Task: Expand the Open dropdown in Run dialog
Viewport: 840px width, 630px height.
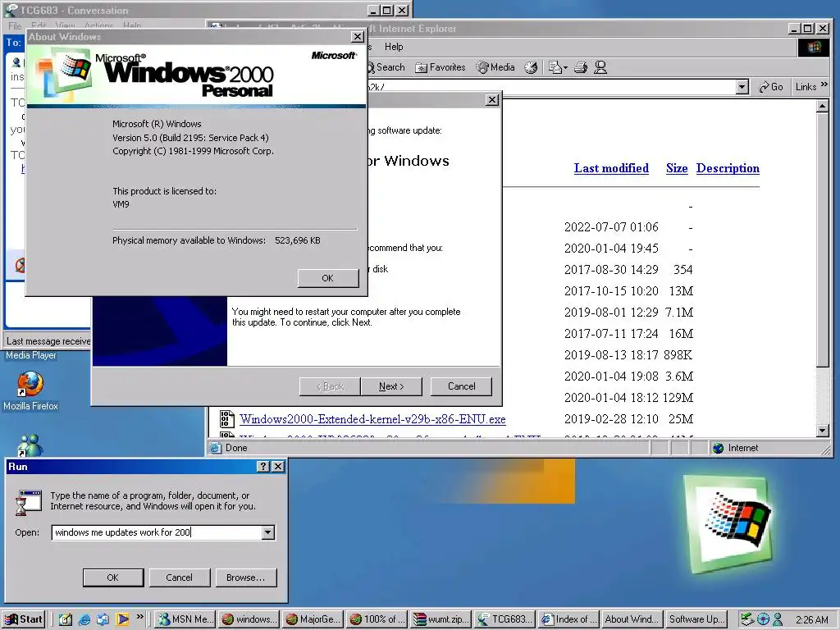Action: pos(268,532)
